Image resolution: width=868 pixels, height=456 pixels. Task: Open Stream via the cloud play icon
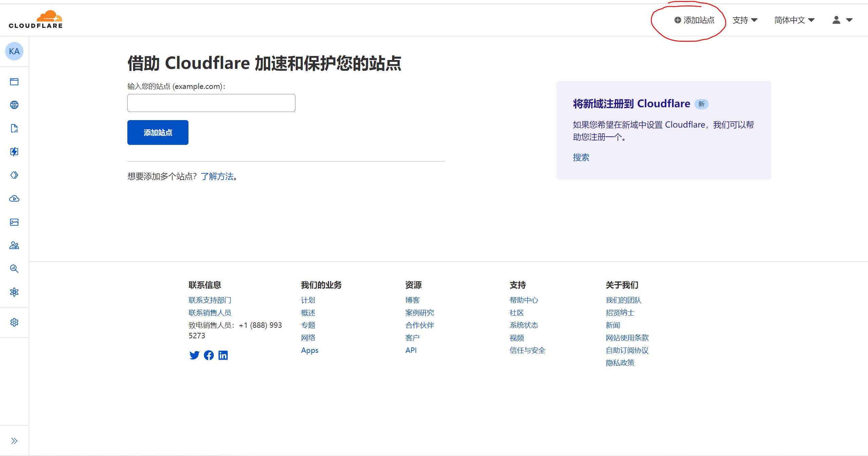click(14, 198)
